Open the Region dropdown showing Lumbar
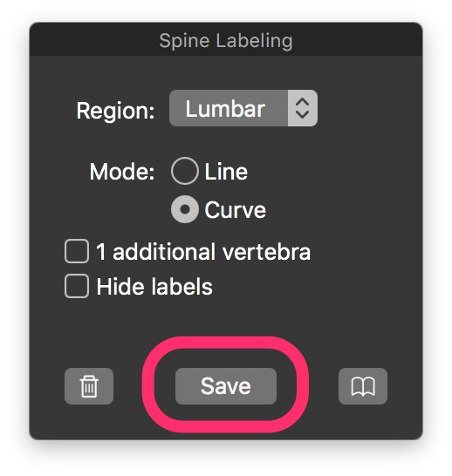452x476 pixels. click(243, 108)
